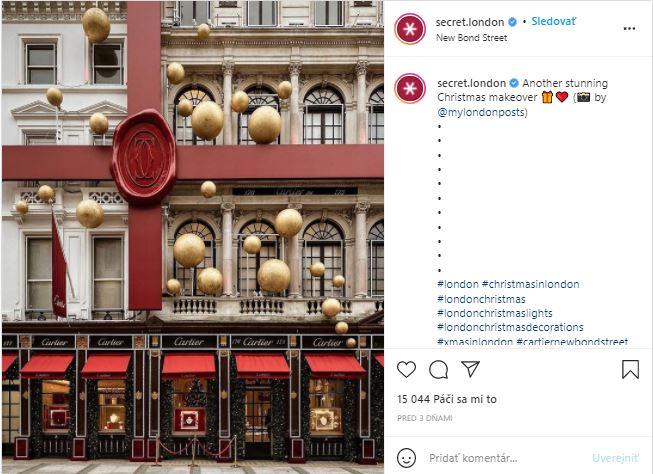Share post using the paper plane icon
The width and height of the screenshot is (653, 474).
[x=471, y=369]
